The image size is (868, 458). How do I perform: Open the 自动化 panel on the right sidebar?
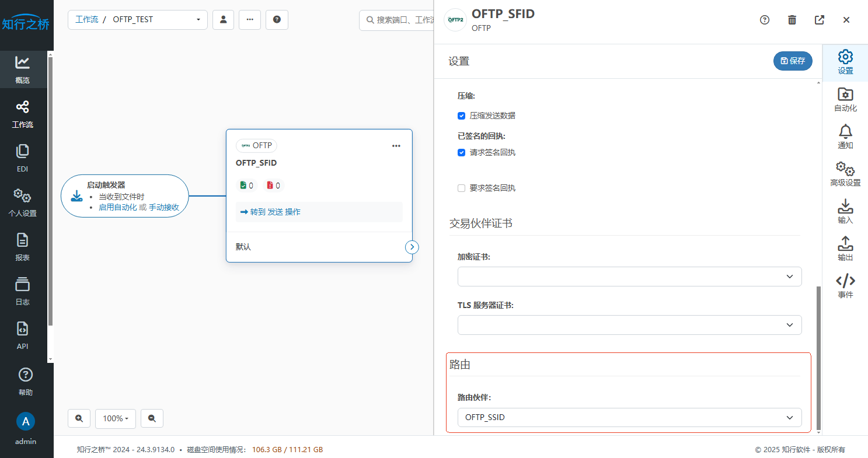845,99
